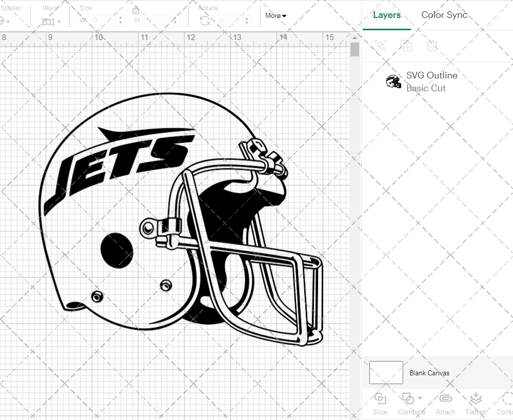The height and width of the screenshot is (420, 513).
Task: Select the SVG Outline Basic Cut layer
Action: [431, 81]
